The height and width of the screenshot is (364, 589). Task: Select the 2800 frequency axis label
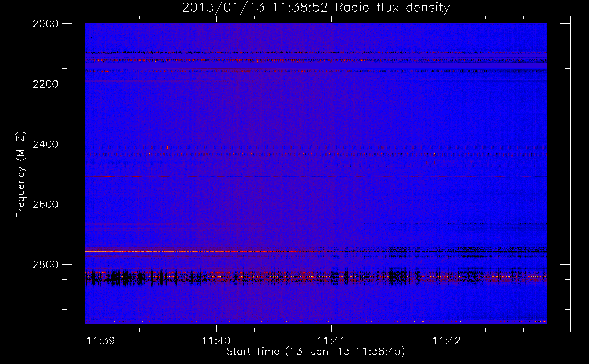click(46, 265)
